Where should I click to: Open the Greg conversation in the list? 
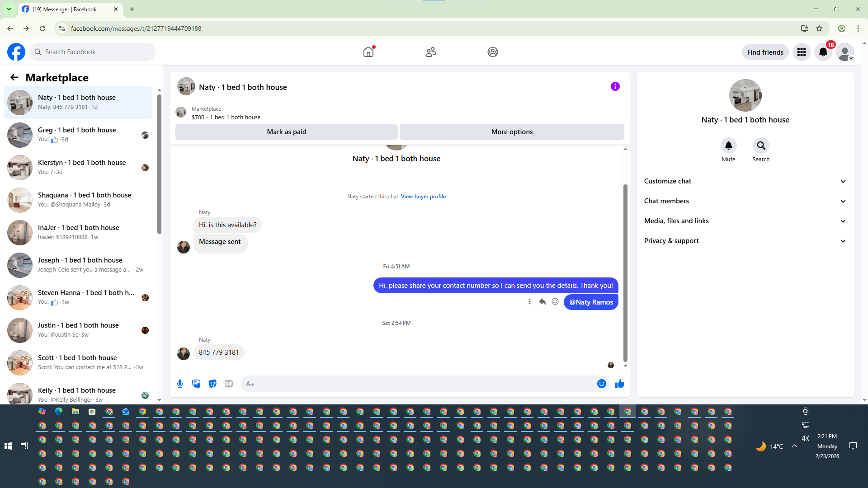pos(78,135)
